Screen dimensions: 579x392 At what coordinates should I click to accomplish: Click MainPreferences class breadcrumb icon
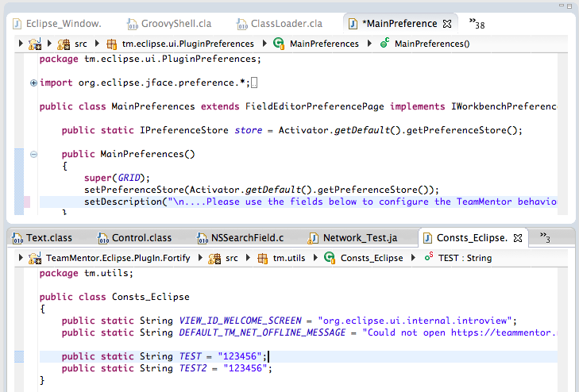coord(279,44)
